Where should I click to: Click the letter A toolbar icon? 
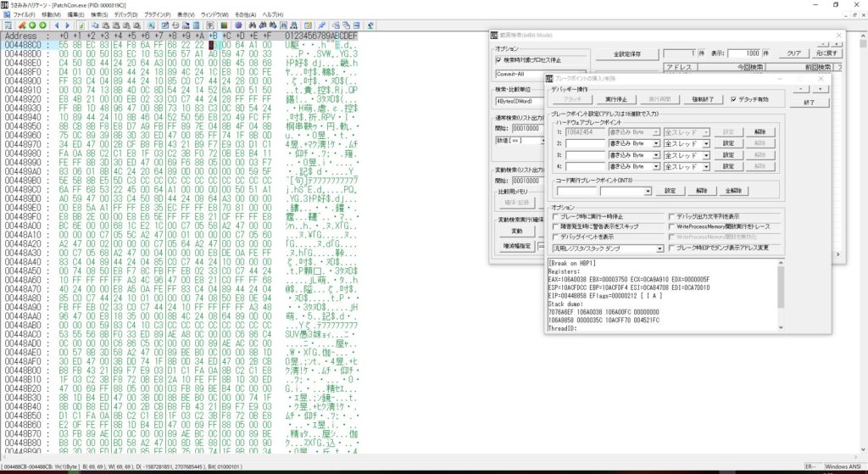click(x=150, y=25)
